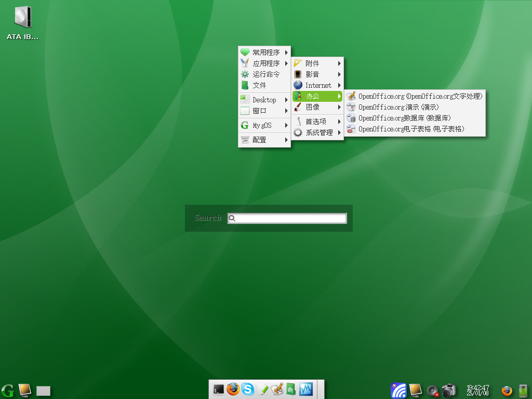Open the 系统管理 submenu

(317, 132)
